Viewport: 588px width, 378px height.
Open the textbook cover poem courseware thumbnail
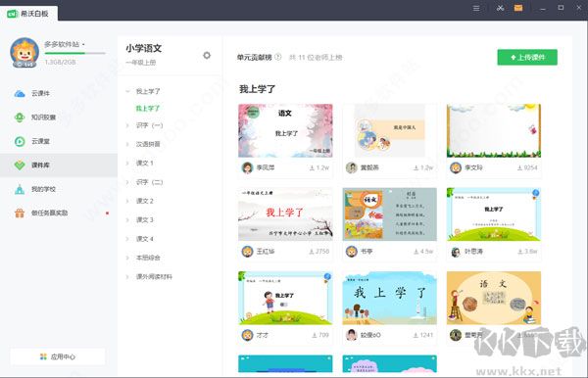(390, 214)
